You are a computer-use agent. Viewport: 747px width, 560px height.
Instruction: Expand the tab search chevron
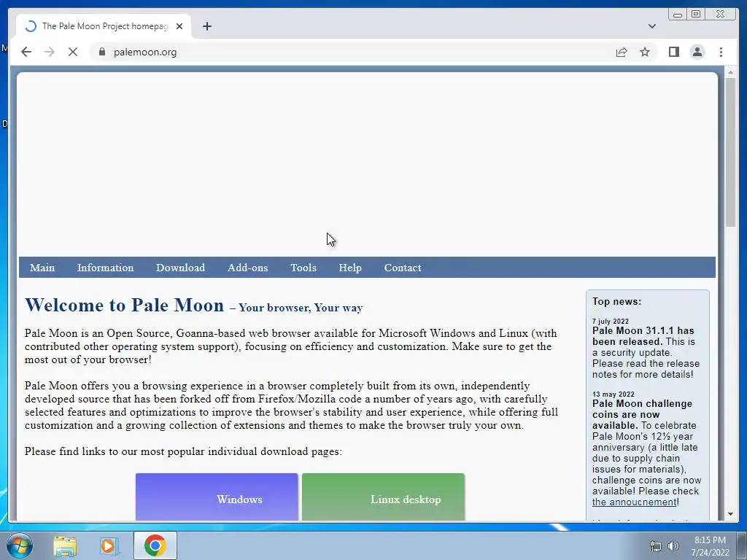click(x=651, y=26)
